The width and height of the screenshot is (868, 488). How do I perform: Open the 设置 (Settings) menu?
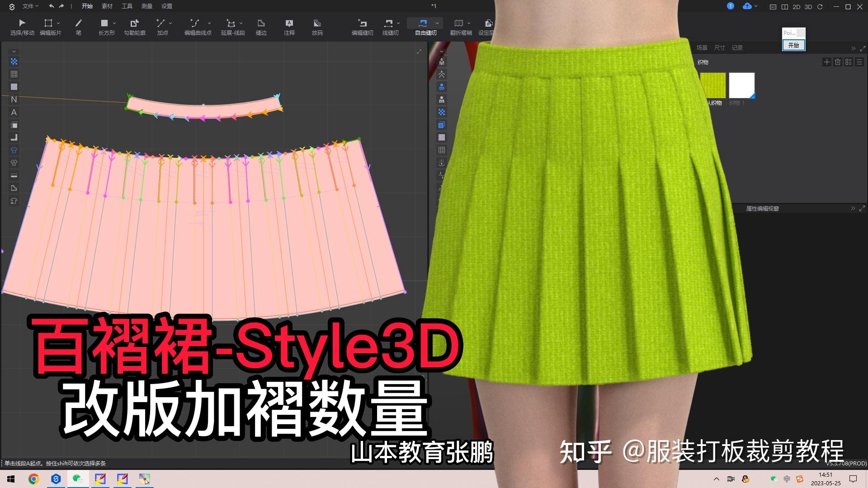tap(166, 6)
